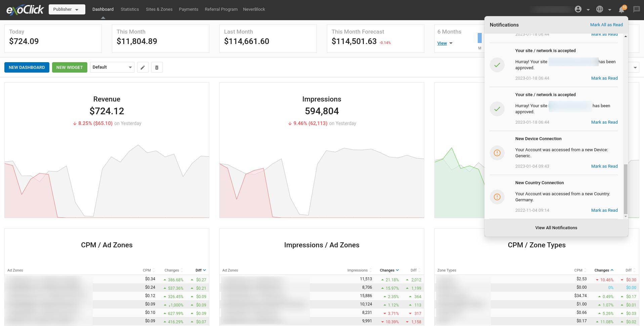644x326 pixels.
Task: Sort CPM / Ad Zones by Diff column
Action: click(x=201, y=270)
